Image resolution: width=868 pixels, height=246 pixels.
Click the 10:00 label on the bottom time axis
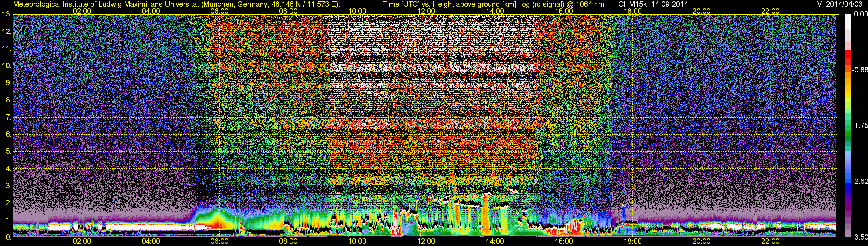click(357, 241)
